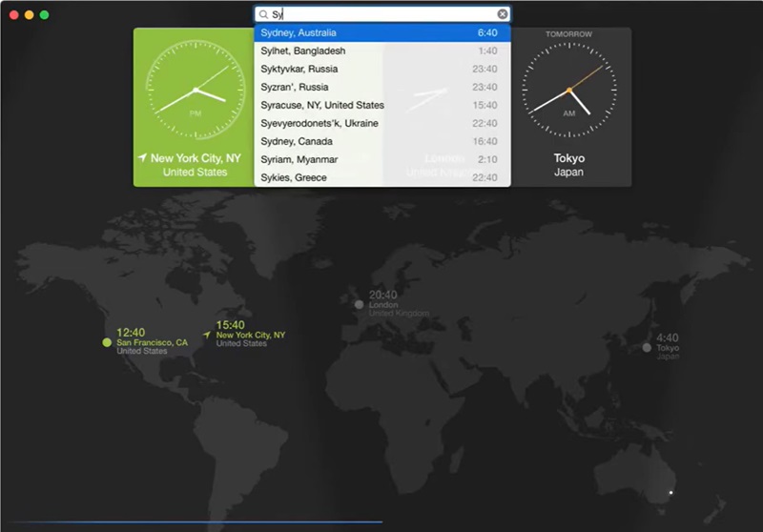Click the magnifying glass search icon
Image resolution: width=763 pixels, height=532 pixels.
point(263,14)
